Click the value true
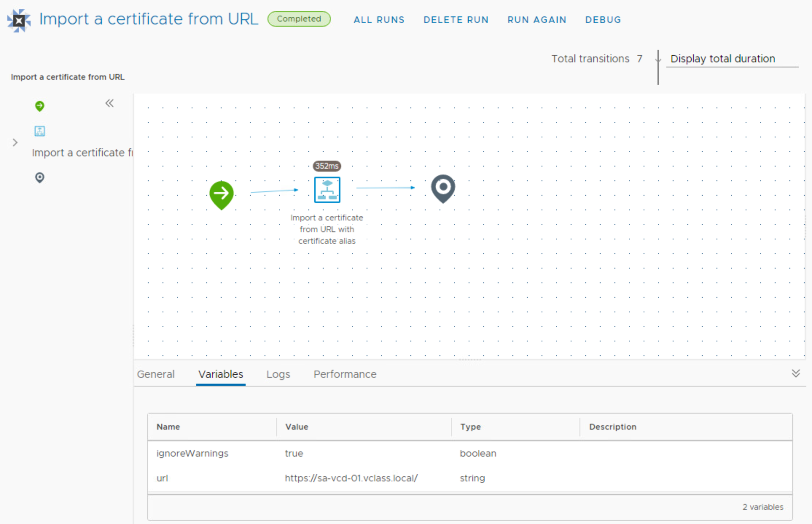The height and width of the screenshot is (524, 812). pyautogui.click(x=294, y=453)
